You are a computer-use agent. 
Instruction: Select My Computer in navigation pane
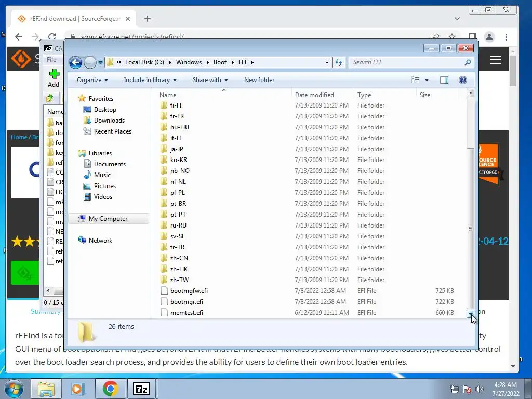click(109, 219)
